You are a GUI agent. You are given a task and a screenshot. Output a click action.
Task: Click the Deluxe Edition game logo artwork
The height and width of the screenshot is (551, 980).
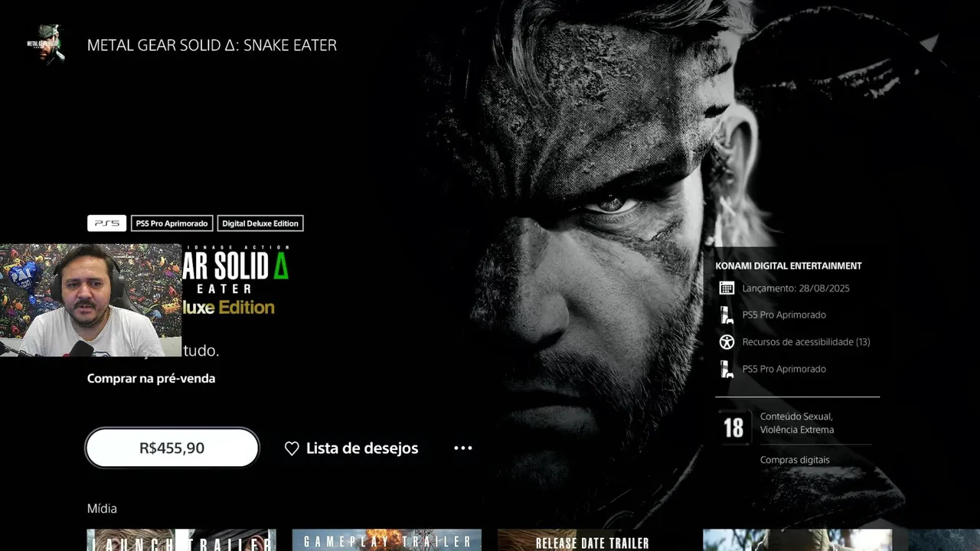tap(235, 280)
